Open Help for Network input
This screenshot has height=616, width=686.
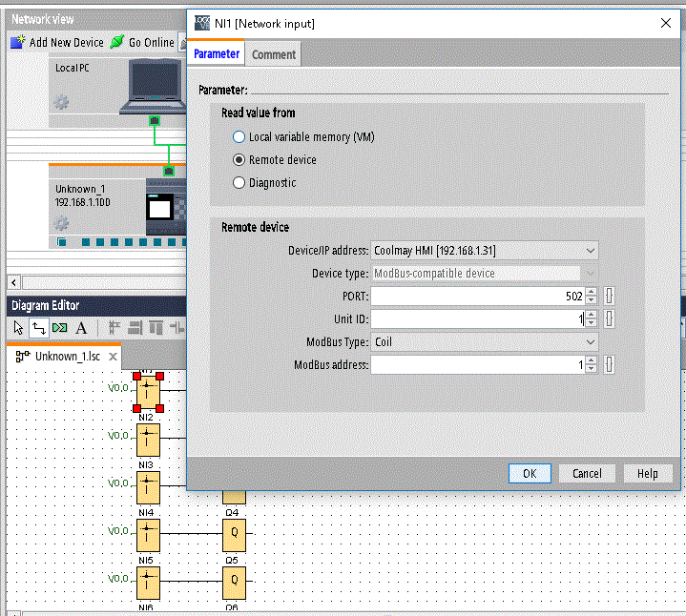(x=648, y=474)
